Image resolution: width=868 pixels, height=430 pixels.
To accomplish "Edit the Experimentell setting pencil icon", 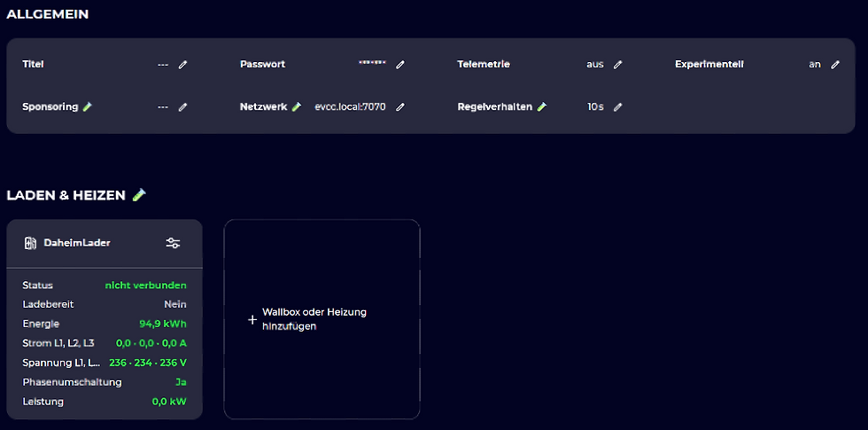I will tap(835, 64).
